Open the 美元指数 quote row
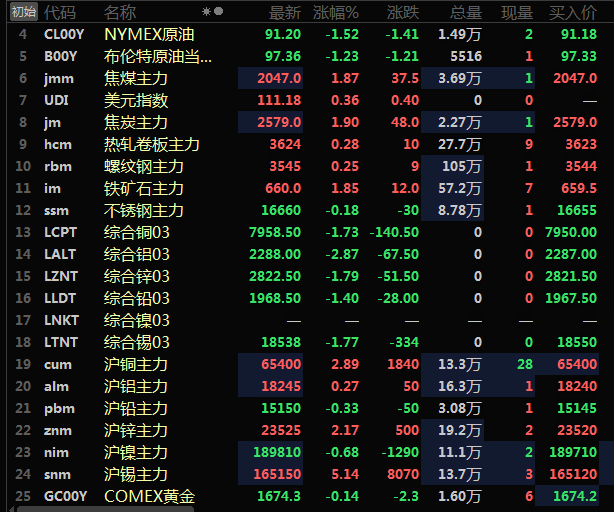Viewport: 614px width, 512px height. pyautogui.click(x=136, y=100)
